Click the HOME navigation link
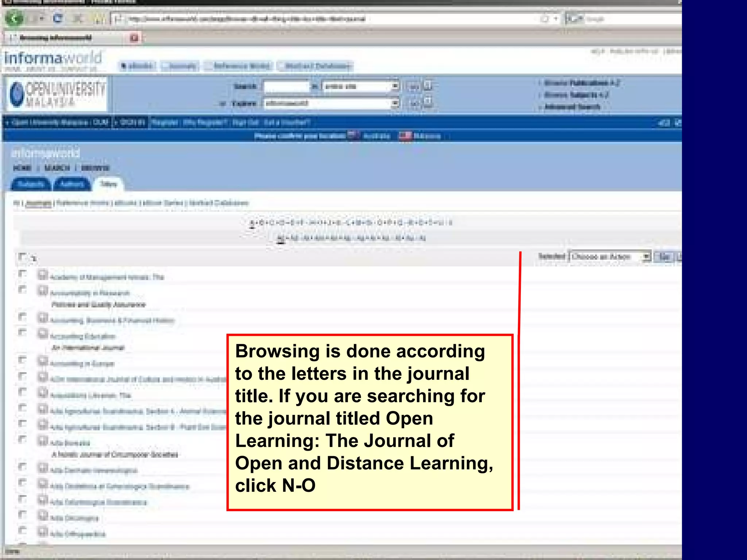Screen dimensions: 747x560 [22, 168]
